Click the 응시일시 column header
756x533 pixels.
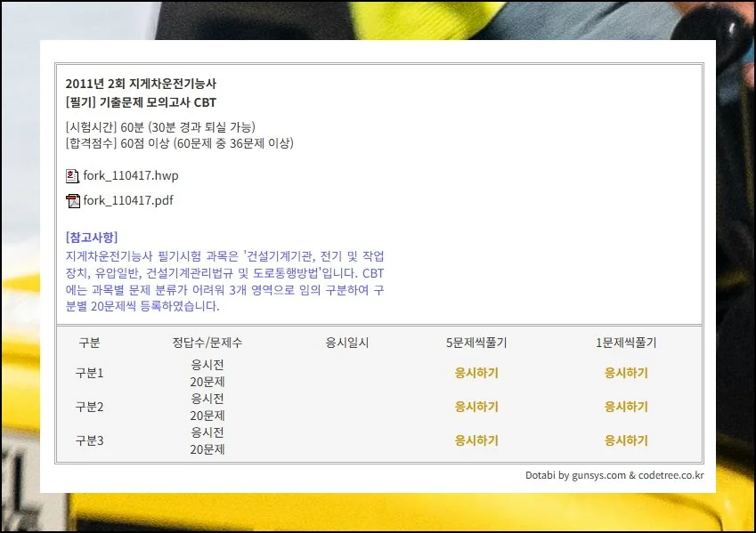coord(347,343)
